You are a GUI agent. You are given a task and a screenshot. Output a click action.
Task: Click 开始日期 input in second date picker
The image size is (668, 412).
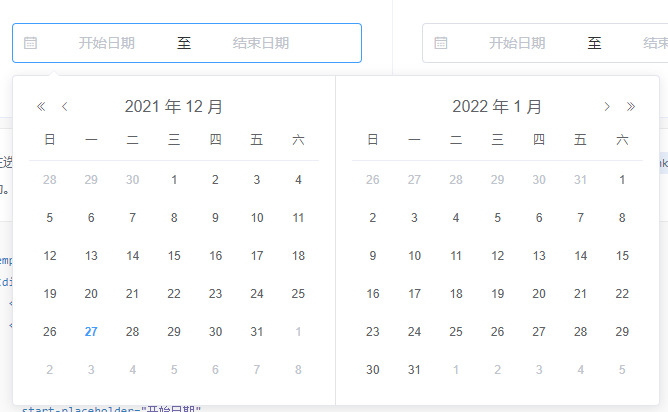pos(517,43)
